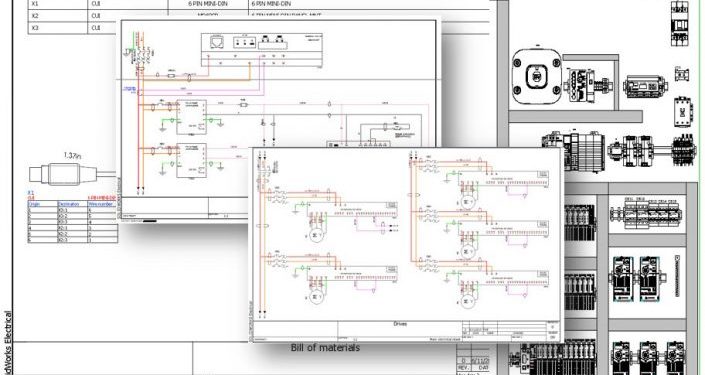The height and width of the screenshot is (375, 705).
Task: Select the mini-DIN cable connector drawing
Action: 63,174
